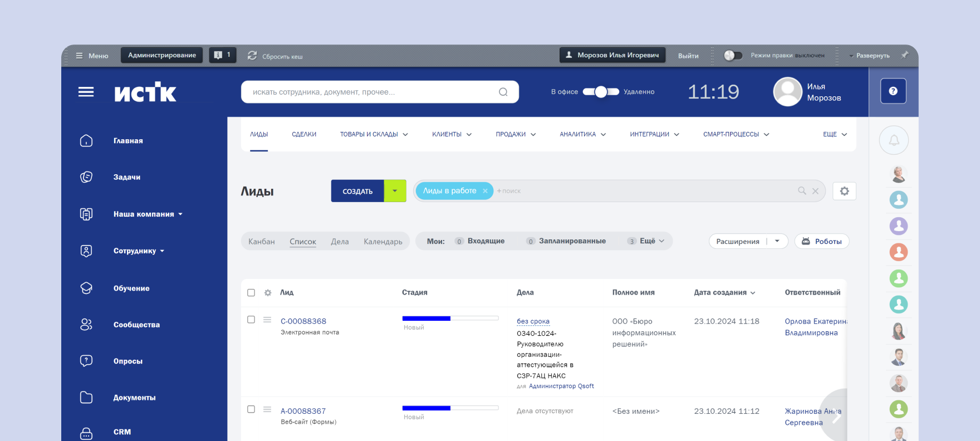Click the СОЗДАТЬ button
Viewport: 980px width, 441px height.
357,191
